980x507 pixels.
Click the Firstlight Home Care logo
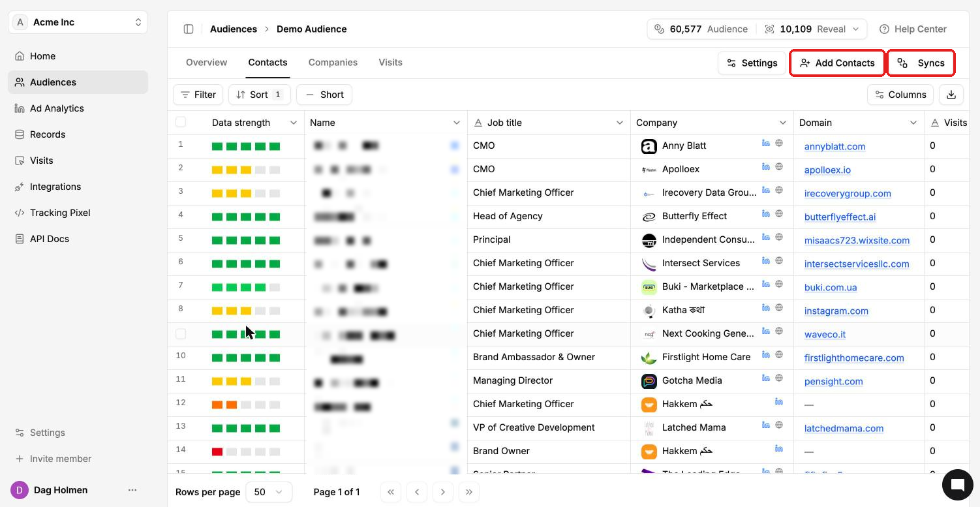click(x=649, y=358)
